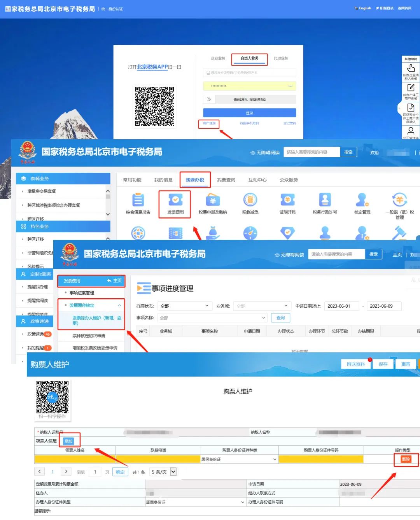Click the 特色业务 sidebar header
This screenshot has height=520, width=420.
(63, 226)
